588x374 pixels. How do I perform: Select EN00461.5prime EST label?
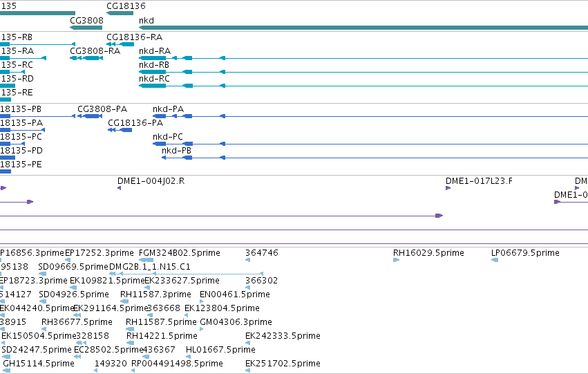pos(235,295)
